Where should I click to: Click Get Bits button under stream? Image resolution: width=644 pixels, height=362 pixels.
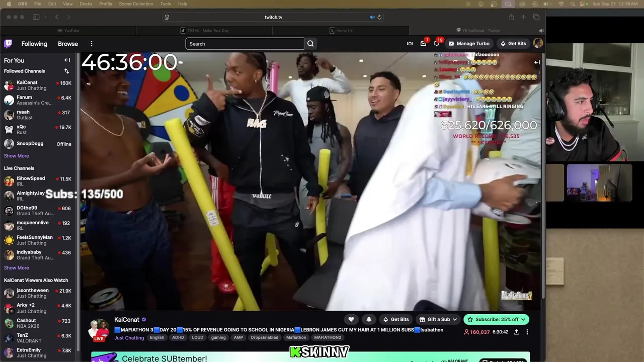click(x=395, y=319)
